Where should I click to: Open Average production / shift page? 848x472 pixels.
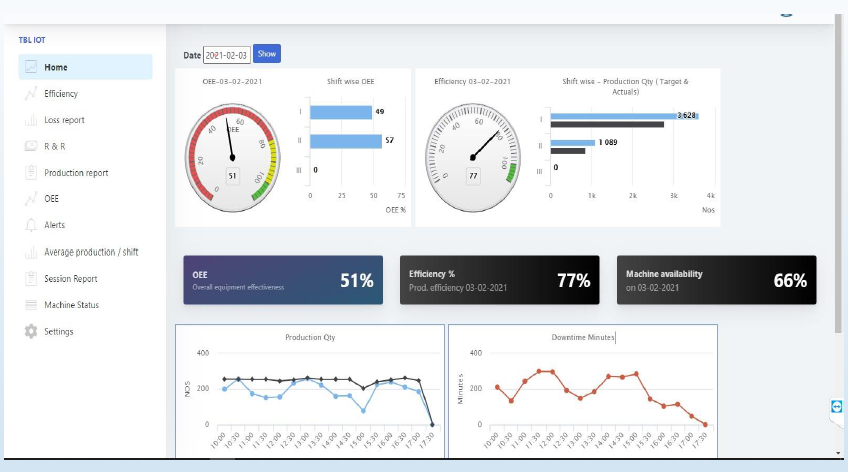click(91, 252)
